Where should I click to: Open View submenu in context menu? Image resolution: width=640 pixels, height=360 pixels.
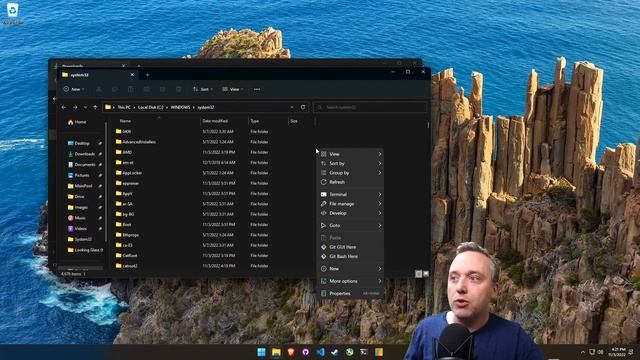pyautogui.click(x=351, y=154)
